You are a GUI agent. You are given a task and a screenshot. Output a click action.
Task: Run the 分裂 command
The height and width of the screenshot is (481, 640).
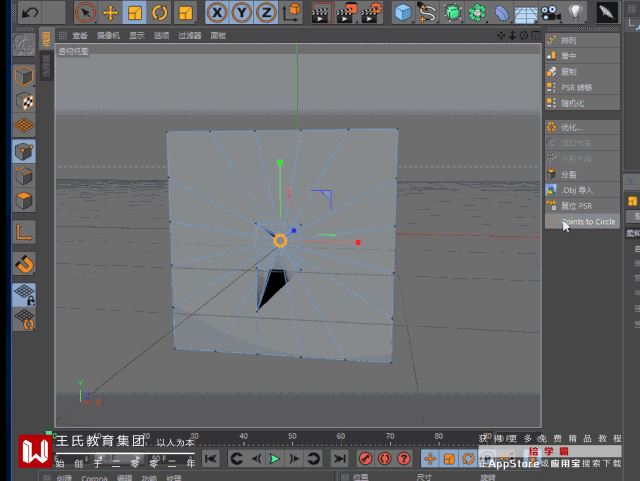[x=582, y=174]
